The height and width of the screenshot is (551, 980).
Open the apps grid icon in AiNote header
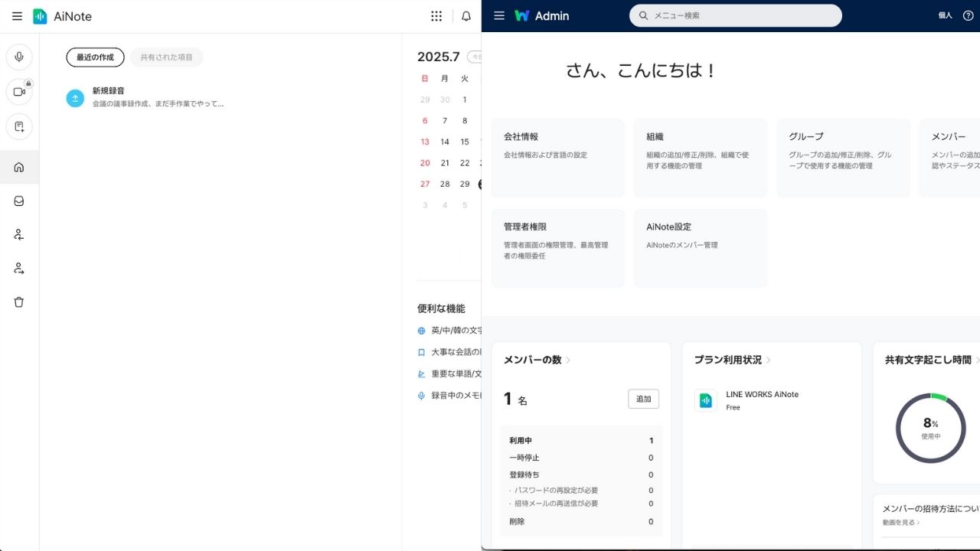point(436,16)
